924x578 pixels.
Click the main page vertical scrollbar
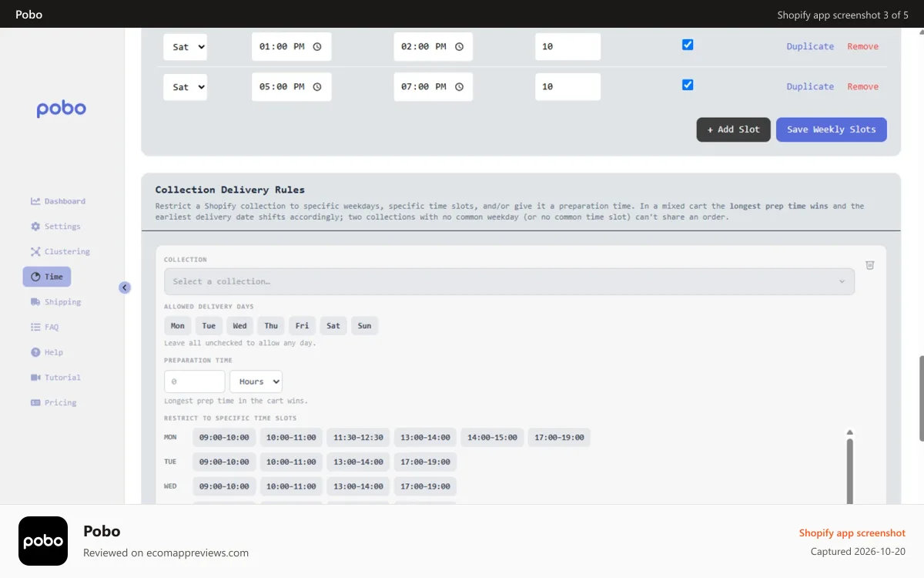point(920,398)
